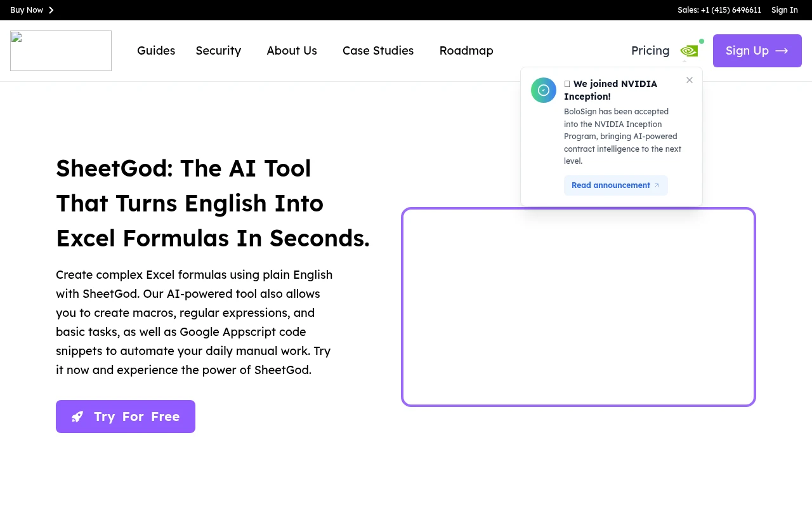Click the round gradient notification icon
Viewport: 812px width, 508px height.
(544, 90)
